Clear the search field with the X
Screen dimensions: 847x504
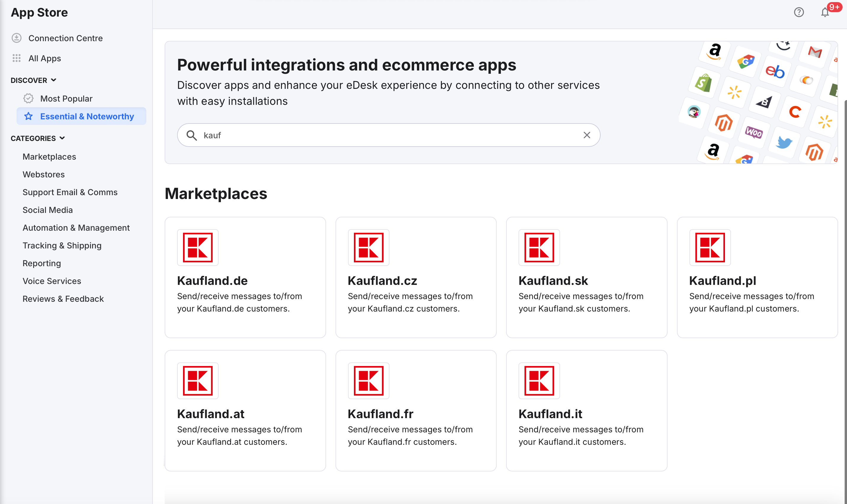[x=587, y=135]
